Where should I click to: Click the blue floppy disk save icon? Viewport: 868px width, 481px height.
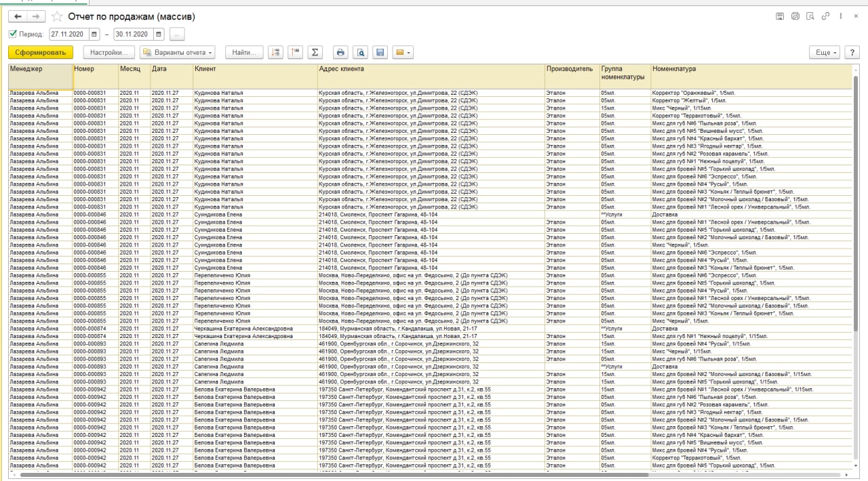tap(380, 52)
